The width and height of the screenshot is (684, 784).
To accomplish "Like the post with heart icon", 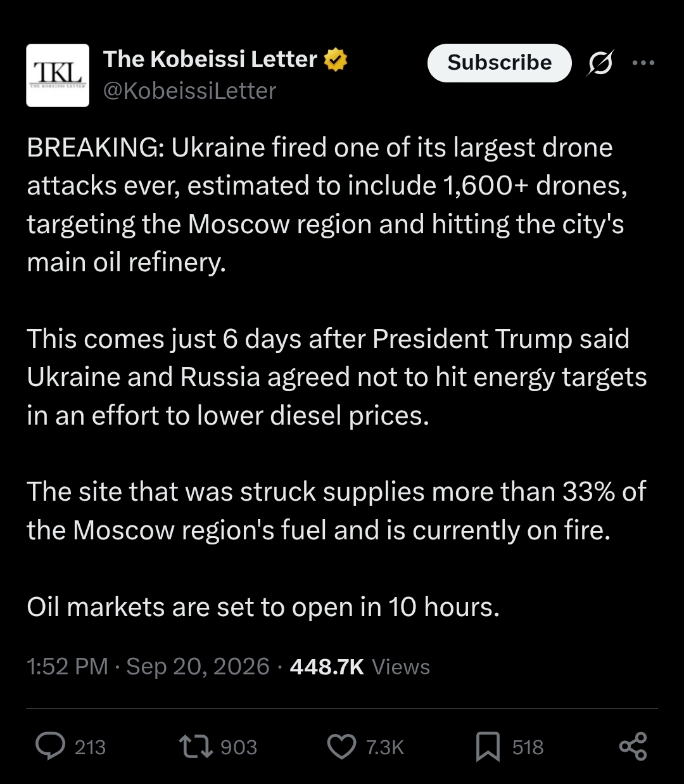I will 341,747.
